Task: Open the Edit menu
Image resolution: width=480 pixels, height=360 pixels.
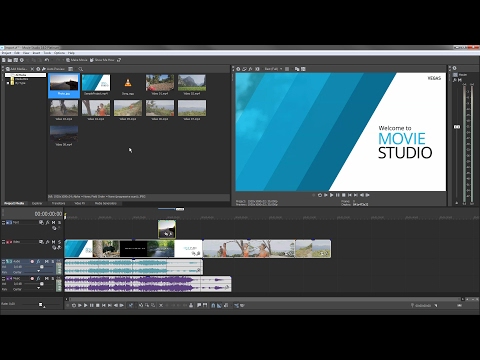Action: [x=17, y=53]
